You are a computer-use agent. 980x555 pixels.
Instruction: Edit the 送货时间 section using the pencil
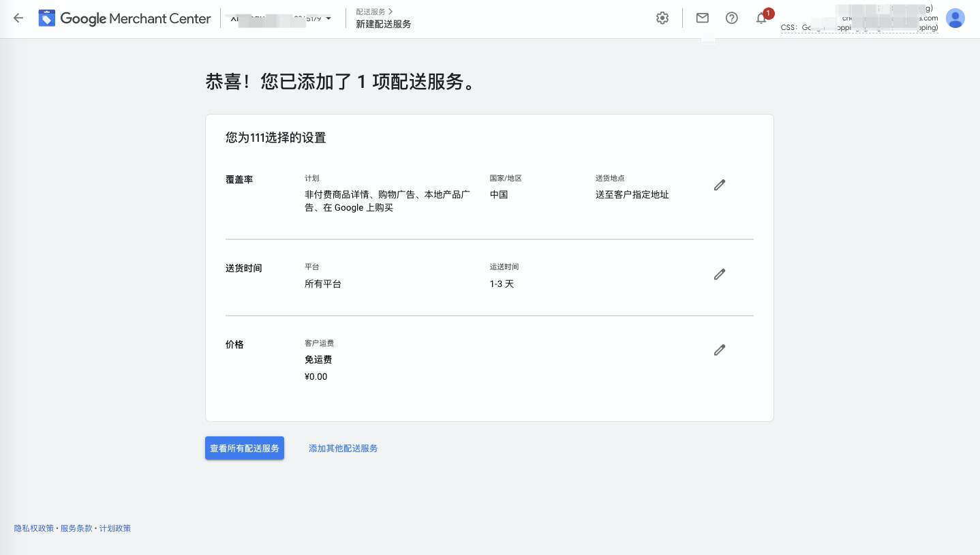[x=719, y=274]
